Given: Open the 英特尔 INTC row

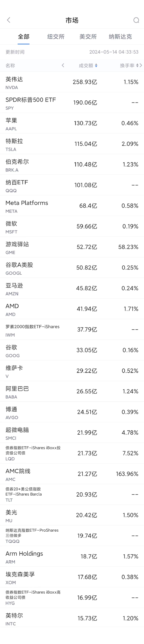Looking at the screenshot, I should click(x=72, y=618).
